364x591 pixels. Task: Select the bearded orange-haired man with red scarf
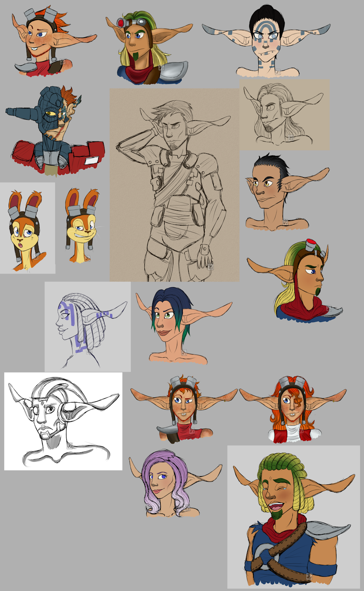184,409
